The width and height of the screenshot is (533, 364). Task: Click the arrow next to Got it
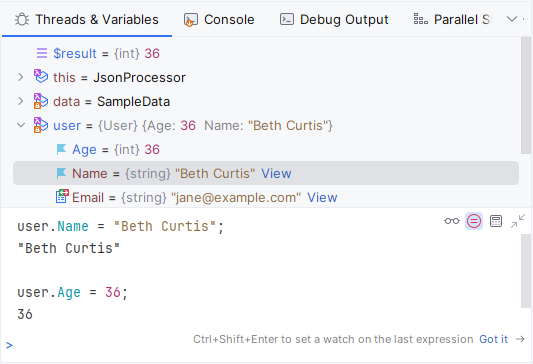point(520,339)
